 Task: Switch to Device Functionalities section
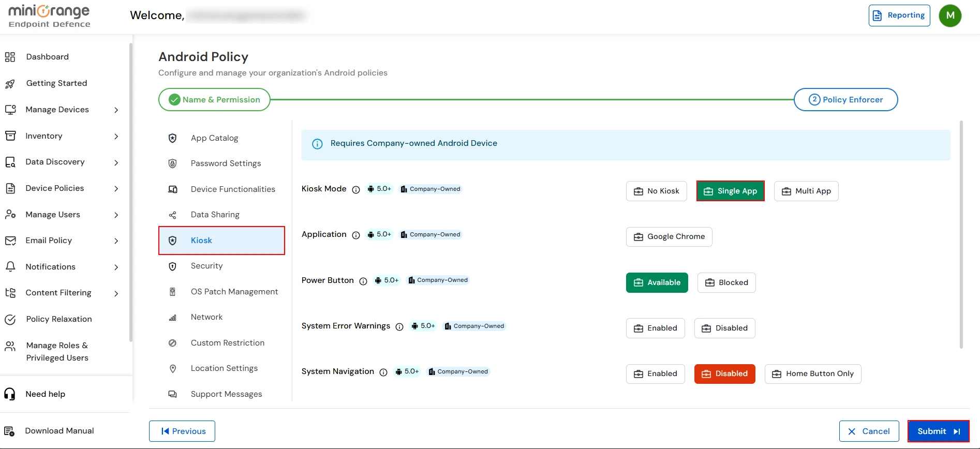click(232, 189)
